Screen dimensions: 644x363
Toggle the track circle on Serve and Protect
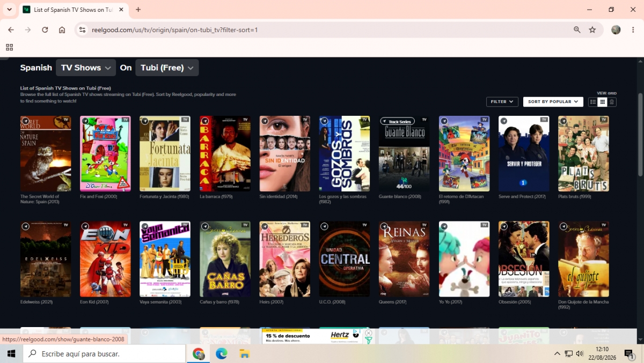click(503, 121)
